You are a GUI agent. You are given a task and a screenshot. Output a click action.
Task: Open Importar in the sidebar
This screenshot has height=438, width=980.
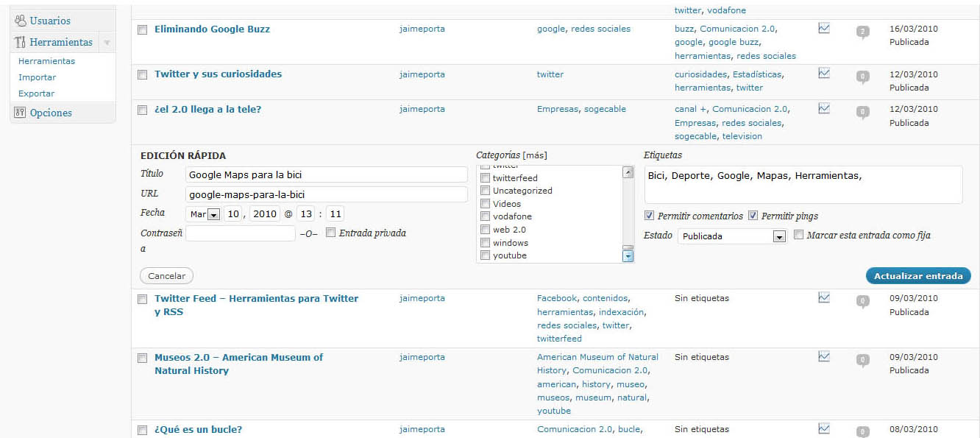click(x=37, y=77)
